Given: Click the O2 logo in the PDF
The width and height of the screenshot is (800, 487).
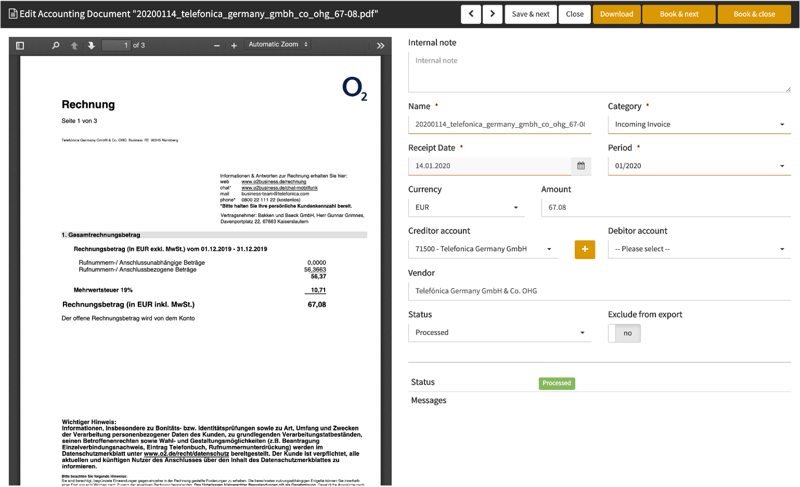Looking at the screenshot, I should 355,88.
